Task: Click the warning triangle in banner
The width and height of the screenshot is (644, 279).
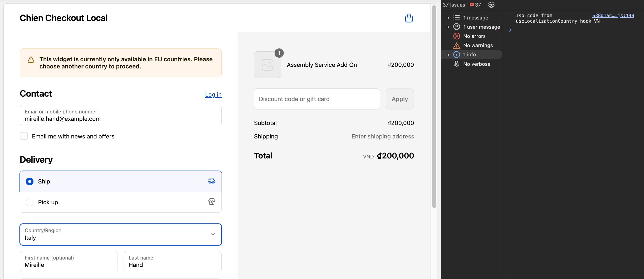Action: (31, 60)
